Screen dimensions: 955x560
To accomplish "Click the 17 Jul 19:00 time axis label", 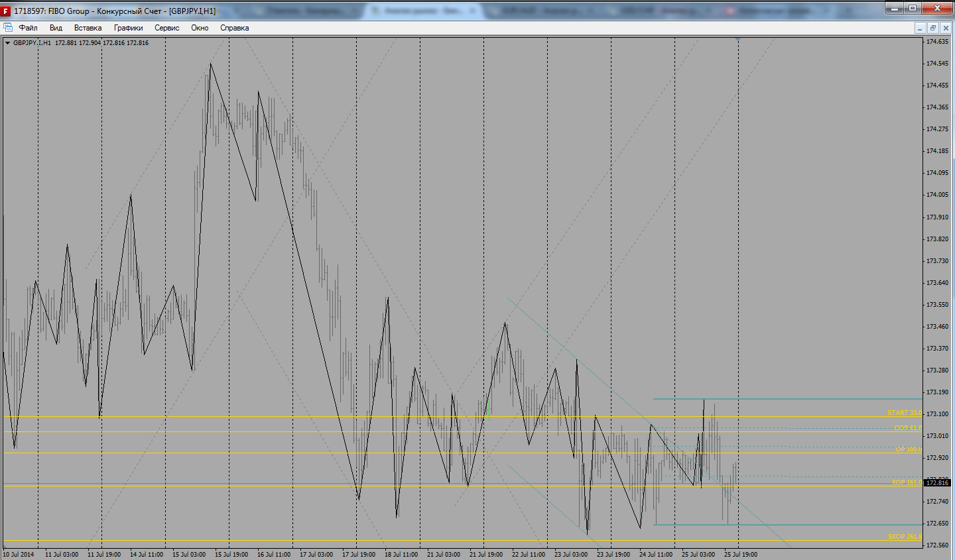I will click(x=358, y=555).
